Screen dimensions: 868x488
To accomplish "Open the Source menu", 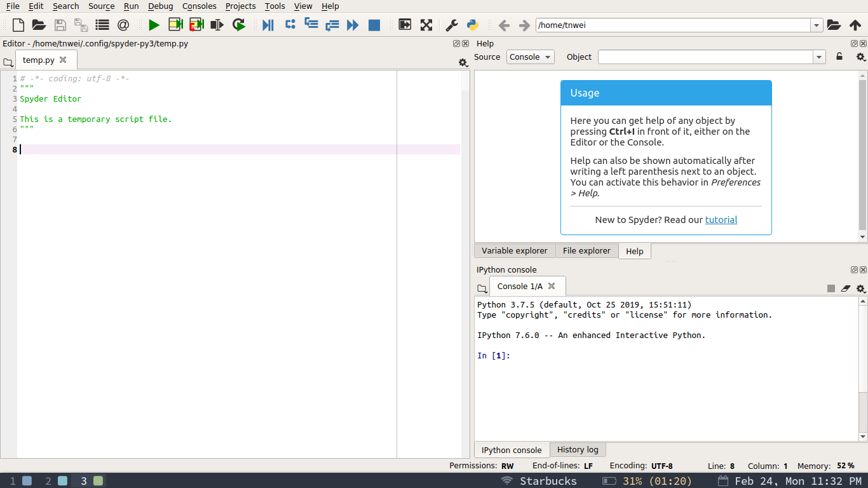I will (102, 6).
